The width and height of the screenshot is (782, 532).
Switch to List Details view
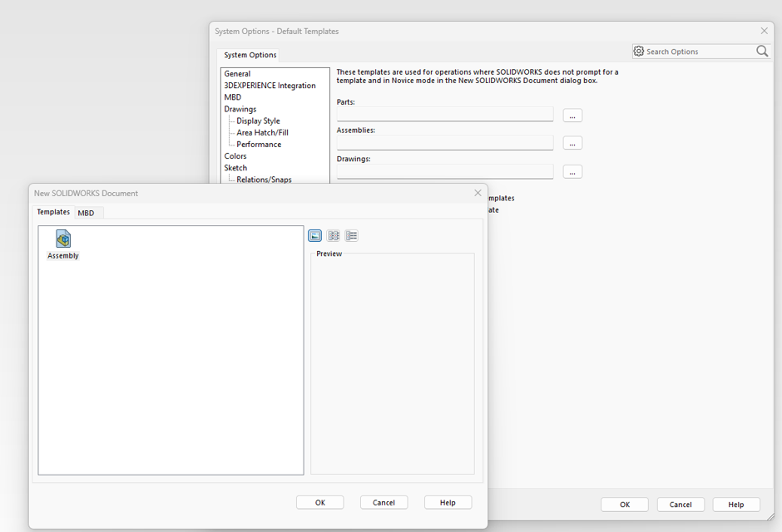[x=352, y=235]
